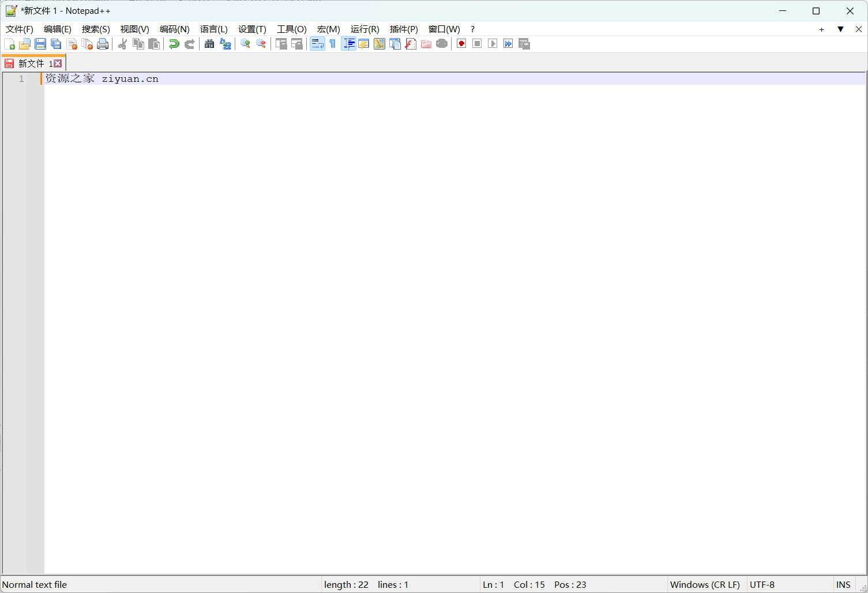The image size is (868, 593).
Task: Open the 文件(F) menu
Action: [x=19, y=29]
